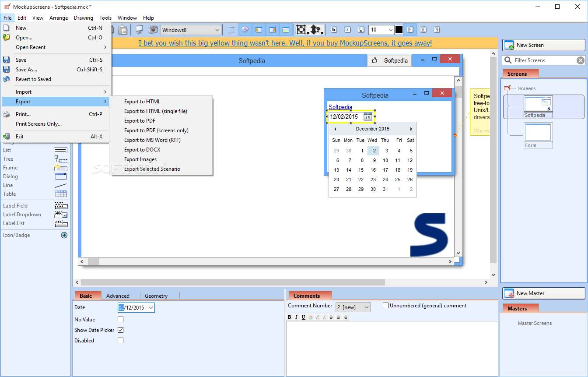
Task: Click the bold 'b' toolbar button
Action: pos(334,30)
